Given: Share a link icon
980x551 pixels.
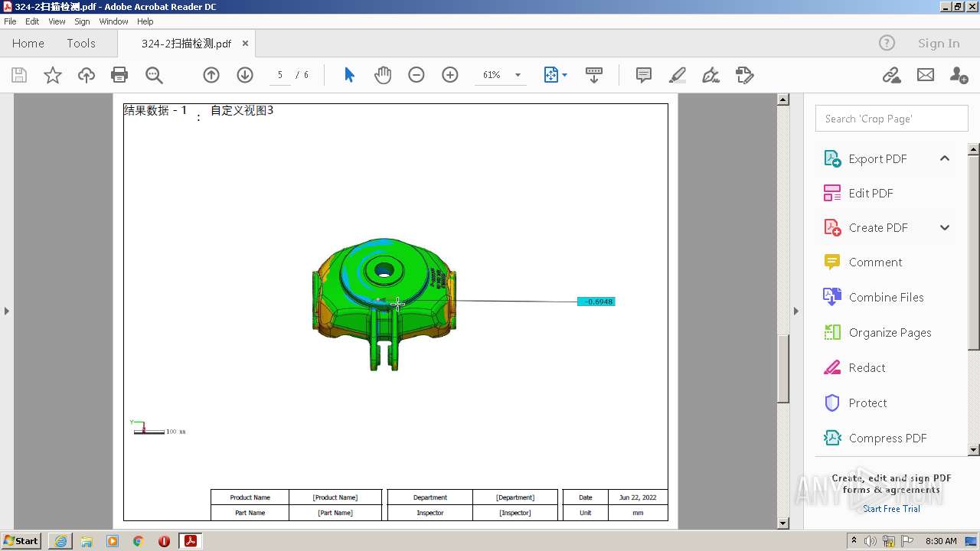Looking at the screenshot, I should coord(891,75).
